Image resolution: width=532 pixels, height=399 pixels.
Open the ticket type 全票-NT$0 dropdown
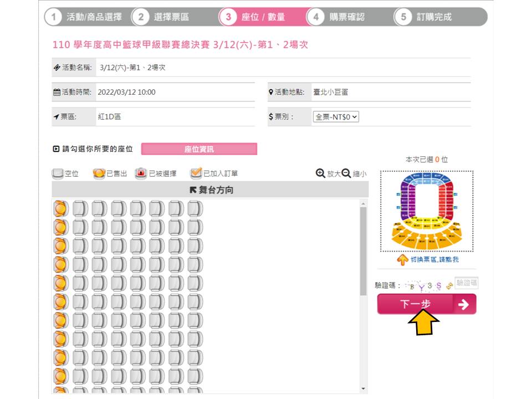coord(336,117)
